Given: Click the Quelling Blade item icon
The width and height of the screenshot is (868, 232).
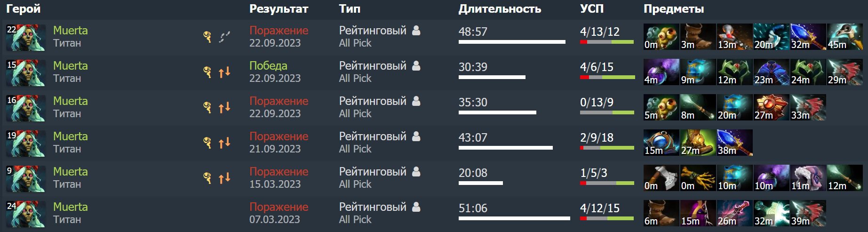Looking at the screenshot, I should coord(661,178).
